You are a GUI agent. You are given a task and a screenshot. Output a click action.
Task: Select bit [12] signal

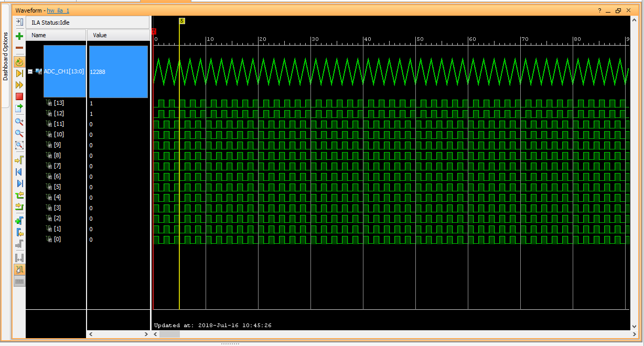[x=59, y=113]
